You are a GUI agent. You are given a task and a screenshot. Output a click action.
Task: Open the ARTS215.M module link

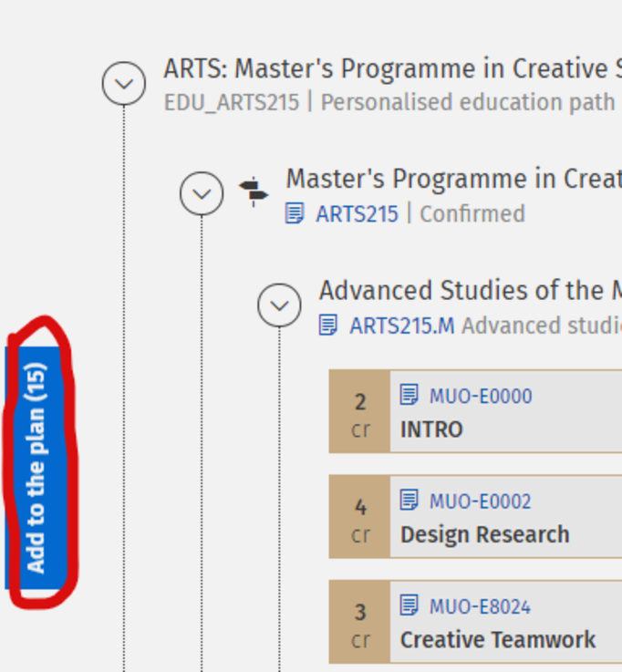pos(401,326)
